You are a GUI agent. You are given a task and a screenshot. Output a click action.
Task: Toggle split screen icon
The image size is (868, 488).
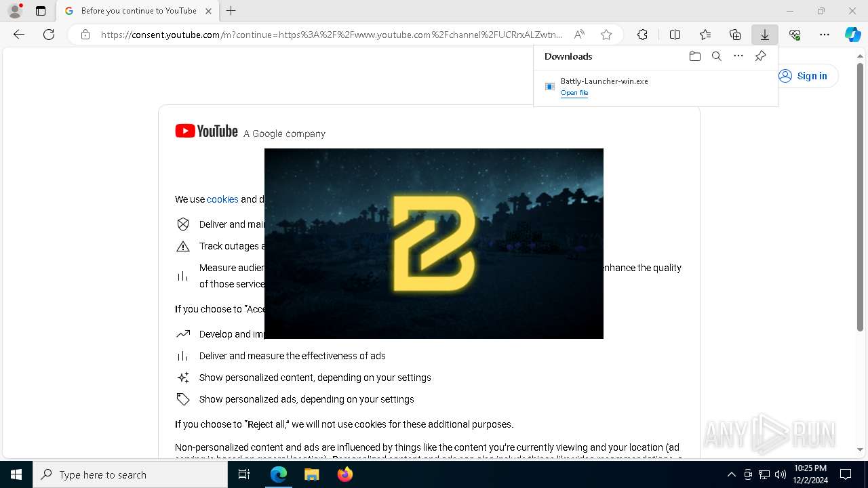click(x=675, y=35)
